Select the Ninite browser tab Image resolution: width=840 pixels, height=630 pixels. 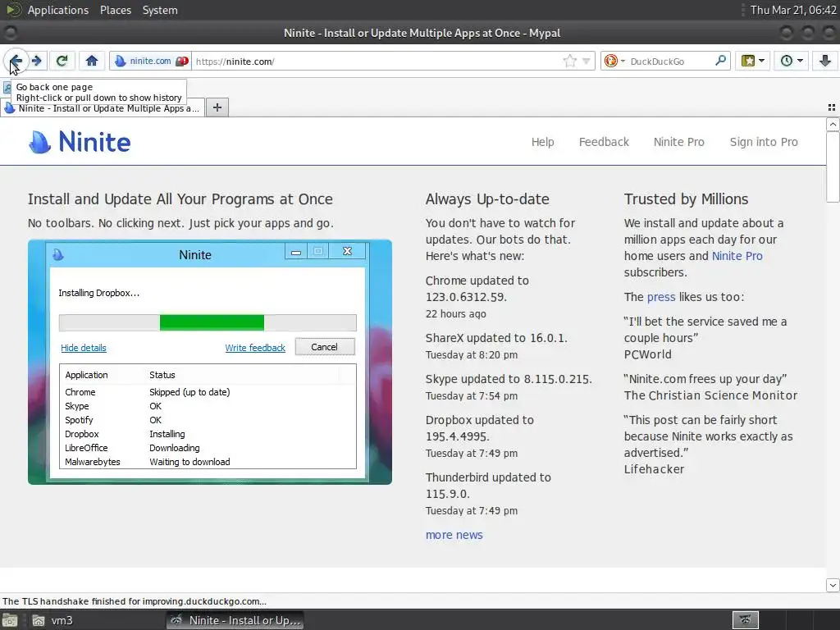[103, 108]
